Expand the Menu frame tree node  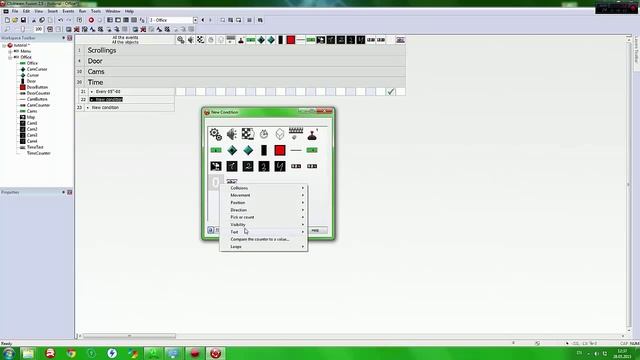click(10, 51)
